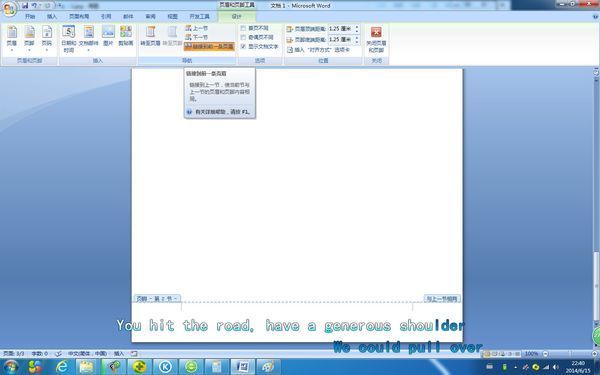Click the 与上一节相同 (Same as Previous) label
The height and width of the screenshot is (375, 600).
click(442, 299)
